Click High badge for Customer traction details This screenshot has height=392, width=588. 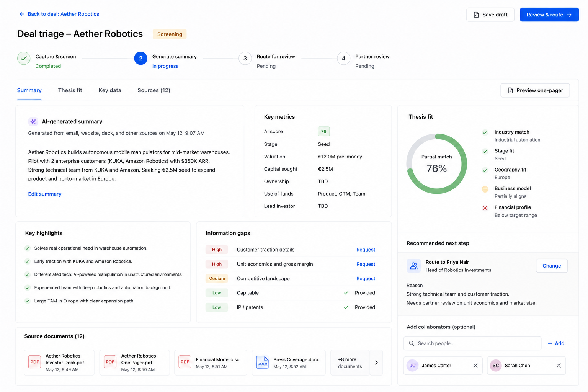click(x=217, y=250)
